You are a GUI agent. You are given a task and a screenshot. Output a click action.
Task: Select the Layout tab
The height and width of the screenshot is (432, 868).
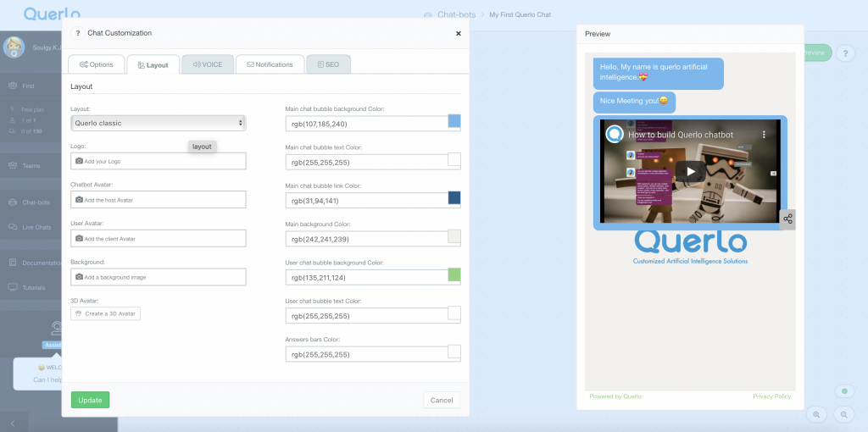click(153, 64)
